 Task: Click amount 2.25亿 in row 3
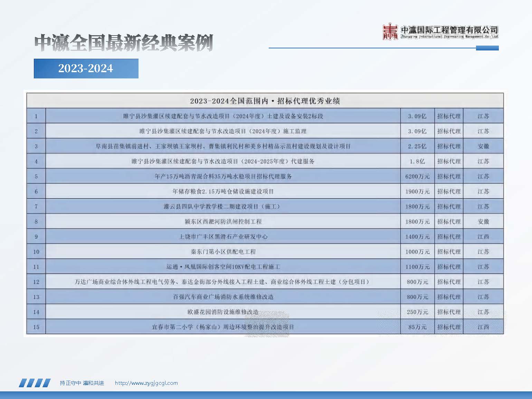pos(417,146)
